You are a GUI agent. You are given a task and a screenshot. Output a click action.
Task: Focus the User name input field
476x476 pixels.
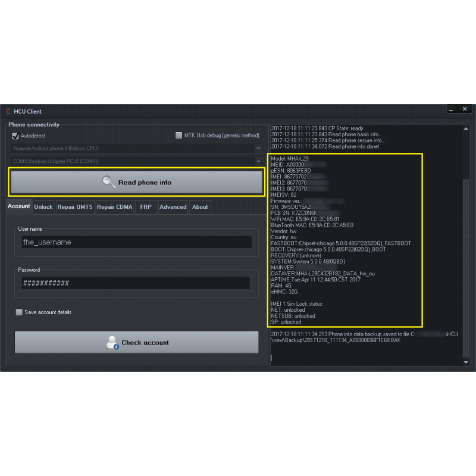137,242
